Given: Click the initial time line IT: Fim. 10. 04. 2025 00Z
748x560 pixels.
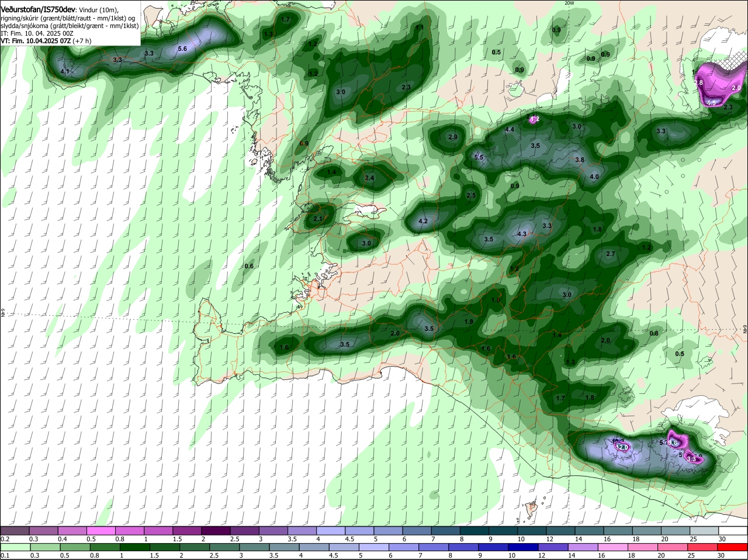Looking at the screenshot, I should [37, 34].
